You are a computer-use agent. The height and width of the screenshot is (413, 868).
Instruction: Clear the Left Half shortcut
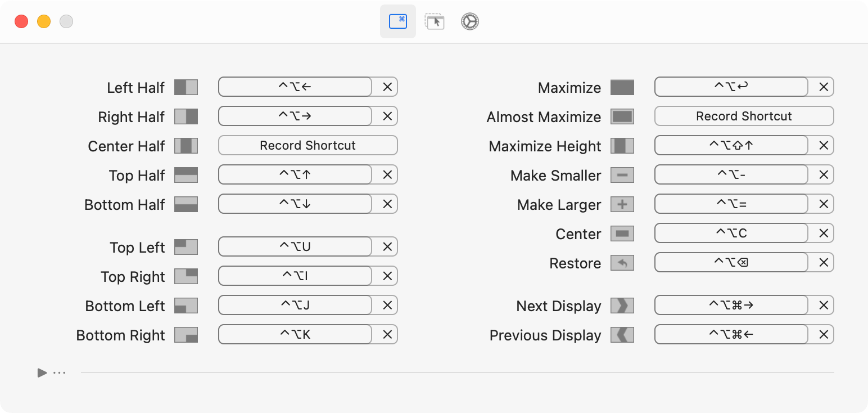387,87
